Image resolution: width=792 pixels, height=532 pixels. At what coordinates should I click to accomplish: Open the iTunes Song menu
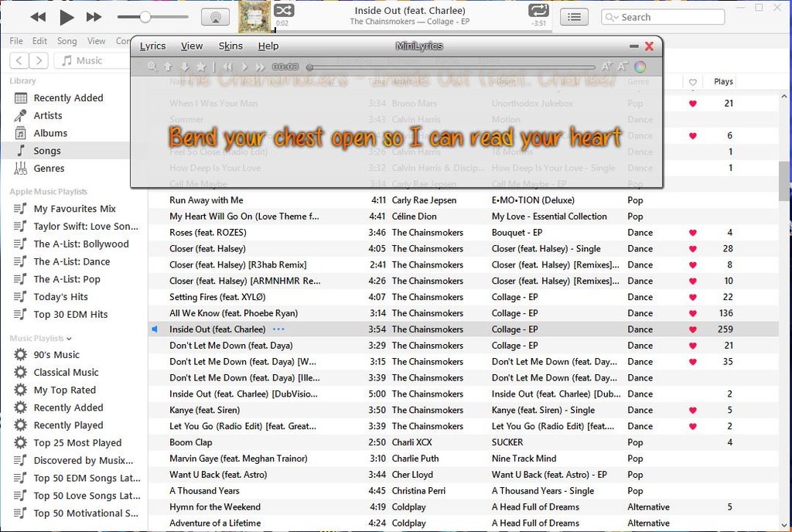point(67,41)
